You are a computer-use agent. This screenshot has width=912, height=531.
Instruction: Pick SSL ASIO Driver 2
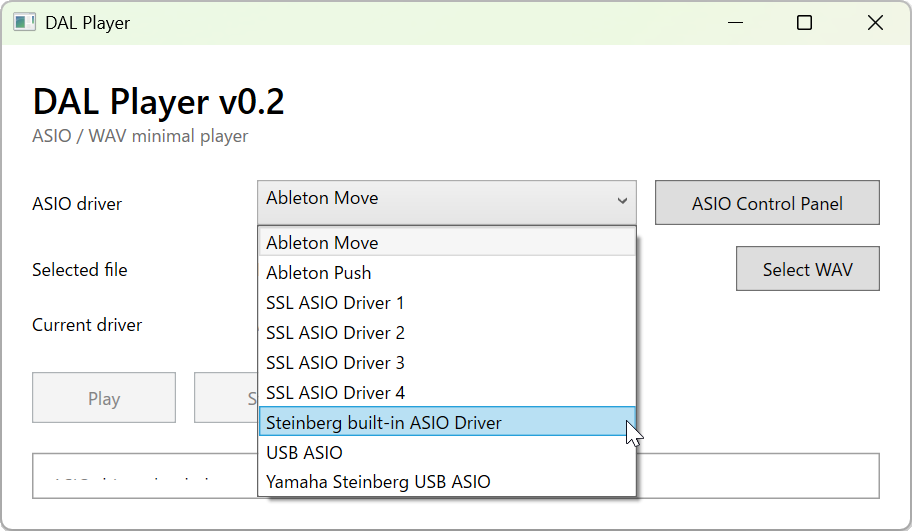pyautogui.click(x=447, y=333)
